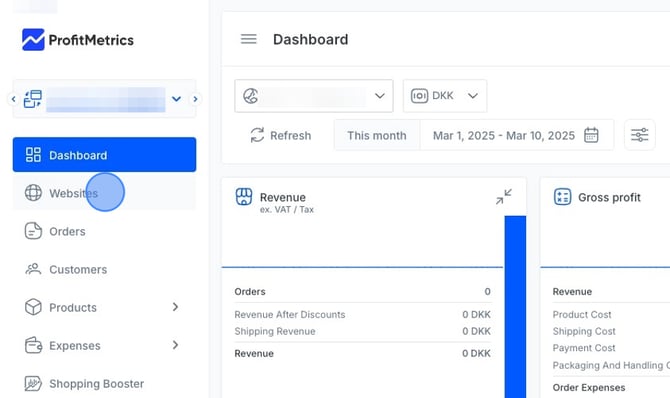670x398 pixels.
Task: Click the Customers people icon
Action: [33, 269]
